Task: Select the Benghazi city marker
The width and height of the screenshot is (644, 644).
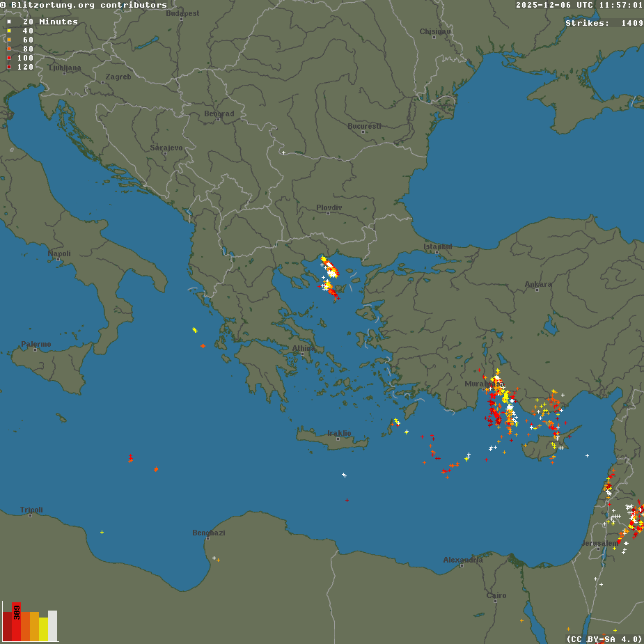Action: pyautogui.click(x=208, y=538)
